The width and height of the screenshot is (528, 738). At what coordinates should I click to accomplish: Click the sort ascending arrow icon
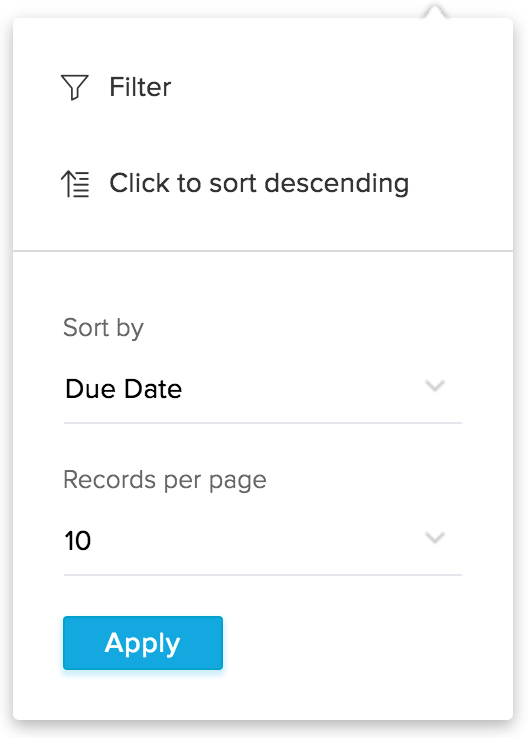tap(75, 184)
